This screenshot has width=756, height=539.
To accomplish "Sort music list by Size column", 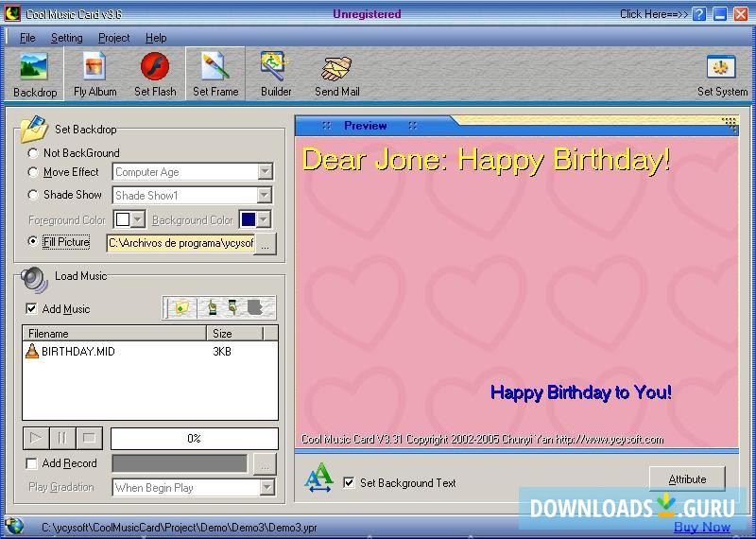I will point(234,334).
